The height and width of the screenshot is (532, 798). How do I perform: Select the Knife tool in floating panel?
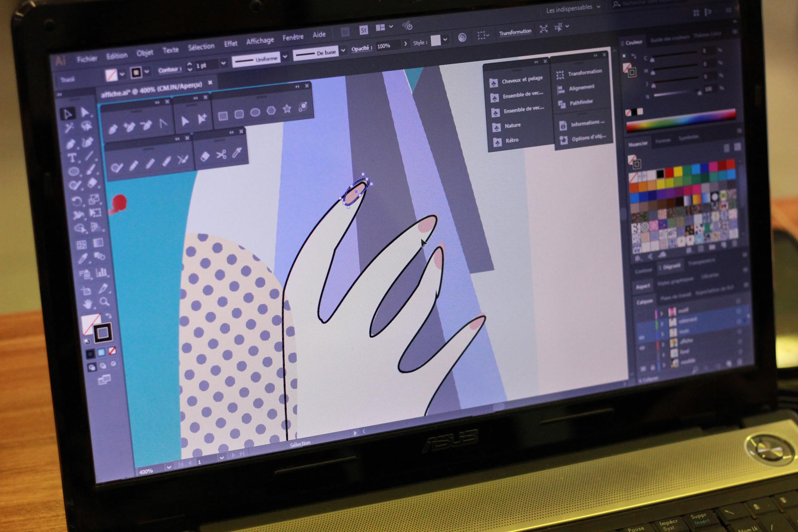point(237,152)
